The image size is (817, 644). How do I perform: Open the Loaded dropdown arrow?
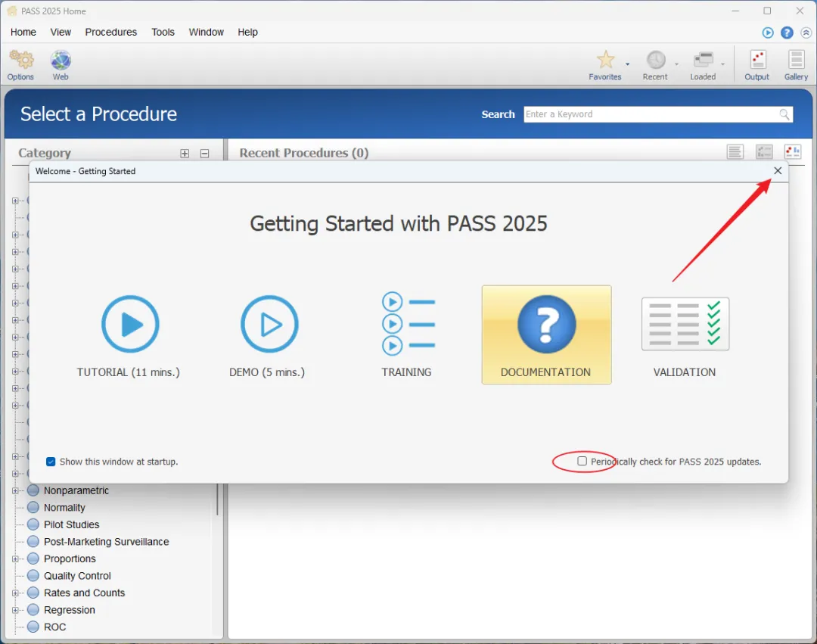[722, 64]
